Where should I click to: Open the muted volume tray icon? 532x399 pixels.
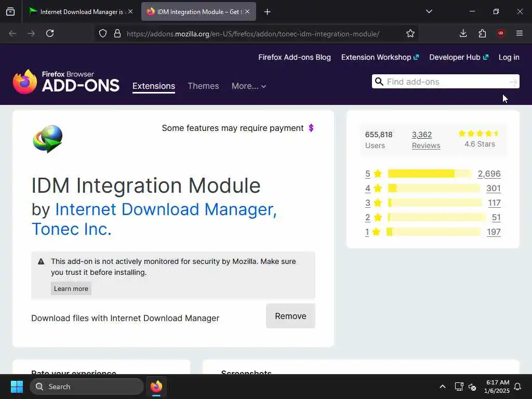[x=472, y=387]
